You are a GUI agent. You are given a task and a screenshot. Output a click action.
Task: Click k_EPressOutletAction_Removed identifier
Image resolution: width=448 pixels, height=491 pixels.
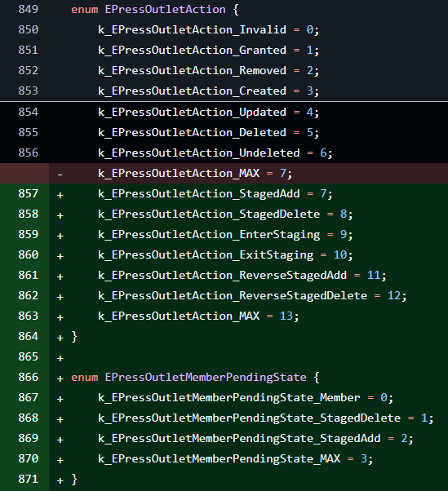click(x=192, y=70)
